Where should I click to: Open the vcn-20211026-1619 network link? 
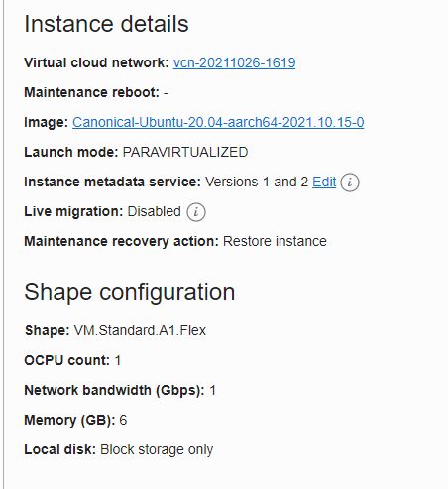pyautogui.click(x=234, y=62)
